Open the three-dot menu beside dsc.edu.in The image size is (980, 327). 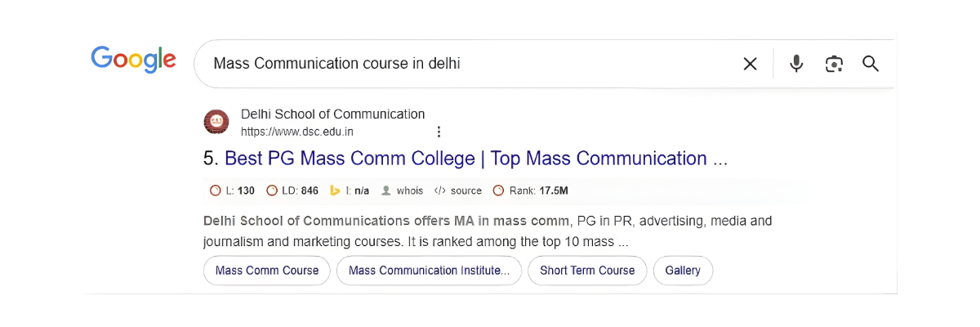tap(439, 132)
